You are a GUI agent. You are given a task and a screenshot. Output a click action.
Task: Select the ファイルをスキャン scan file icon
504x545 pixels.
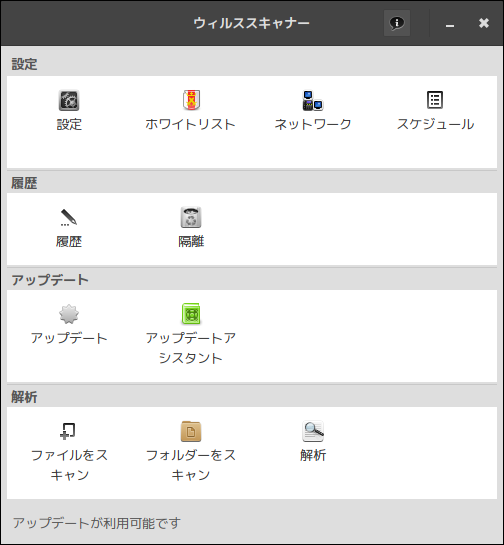tap(68, 431)
